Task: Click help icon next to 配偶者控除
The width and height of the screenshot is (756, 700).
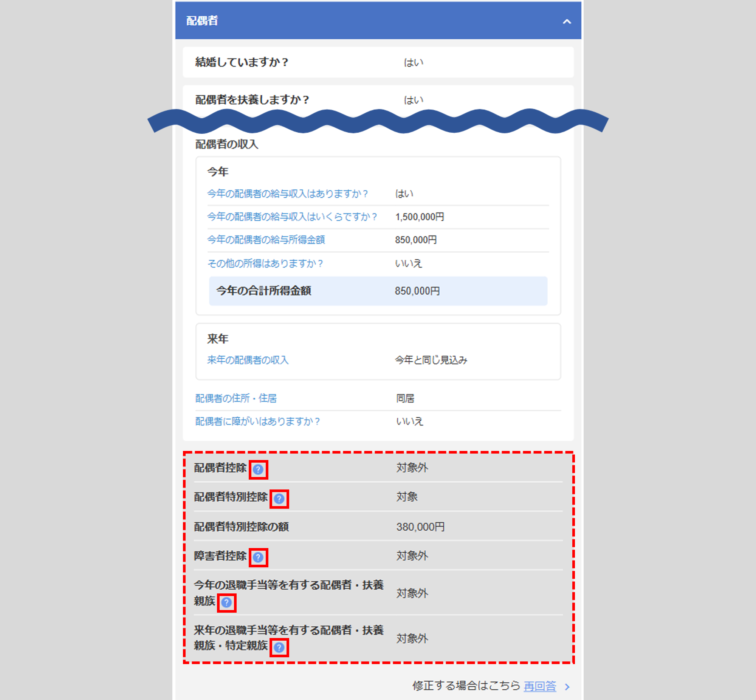Action: point(258,470)
